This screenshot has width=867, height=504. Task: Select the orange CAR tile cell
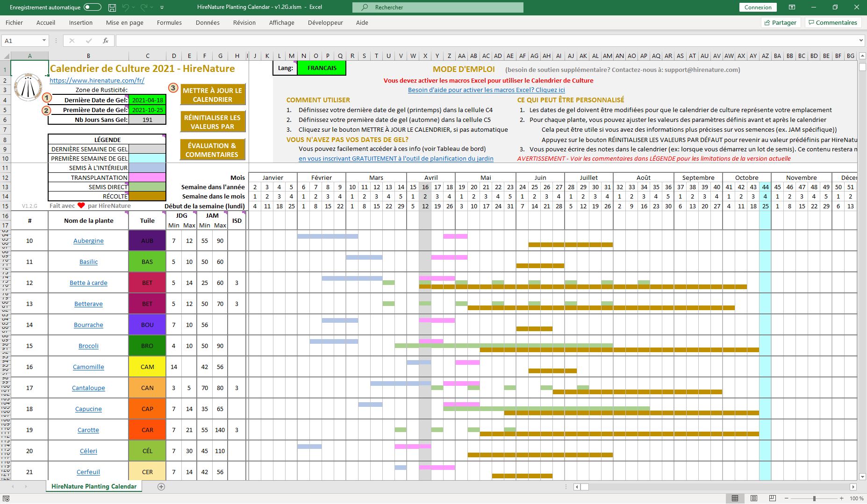(x=147, y=430)
